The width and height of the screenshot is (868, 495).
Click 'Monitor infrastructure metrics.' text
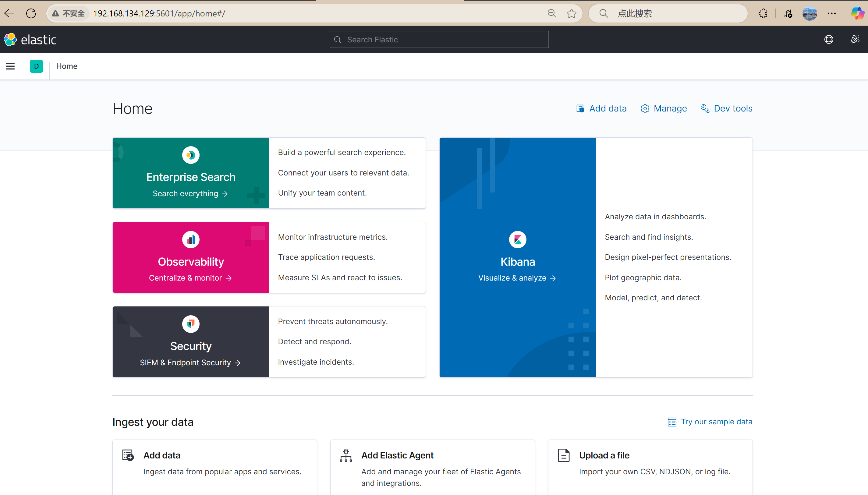[332, 237]
